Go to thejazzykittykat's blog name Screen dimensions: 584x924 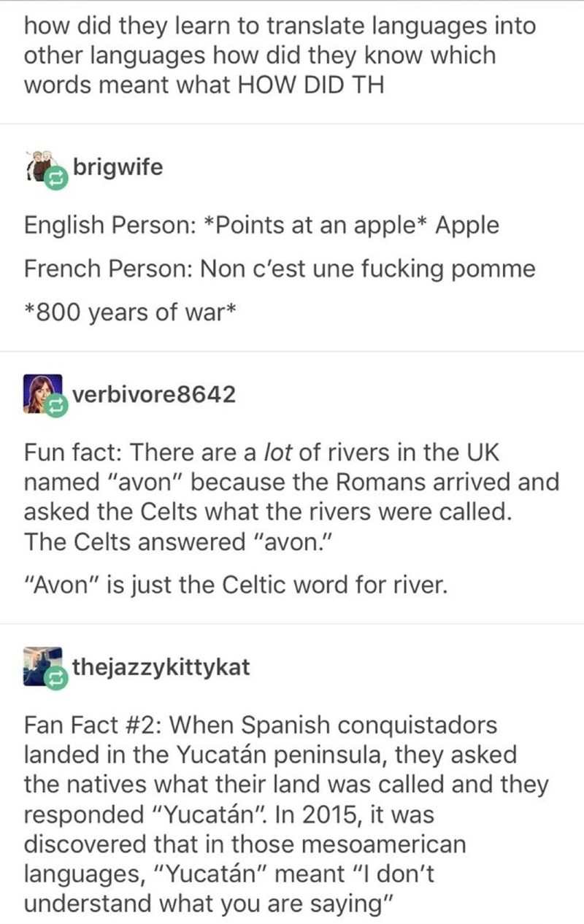(x=161, y=667)
